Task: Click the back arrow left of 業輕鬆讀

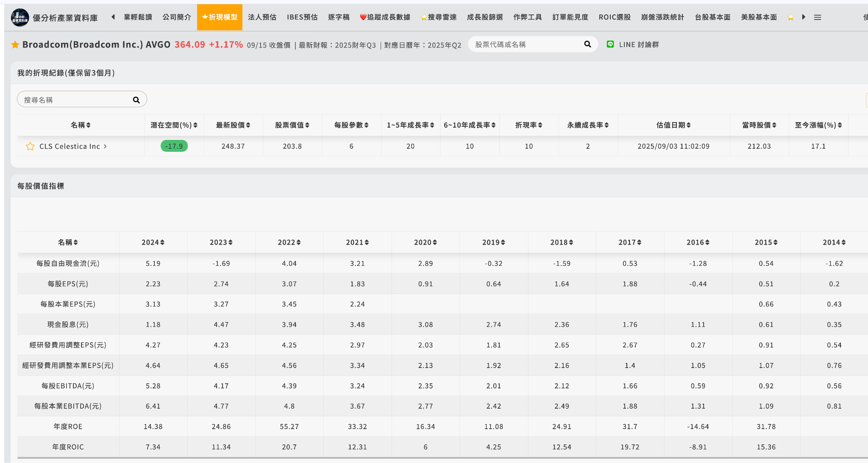Action: pyautogui.click(x=113, y=17)
